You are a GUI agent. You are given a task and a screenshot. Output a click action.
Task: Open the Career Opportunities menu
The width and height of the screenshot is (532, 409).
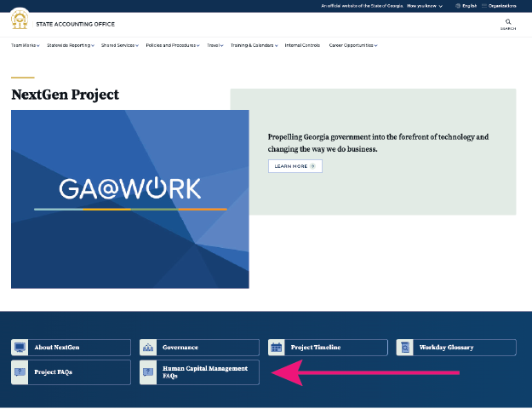click(353, 45)
